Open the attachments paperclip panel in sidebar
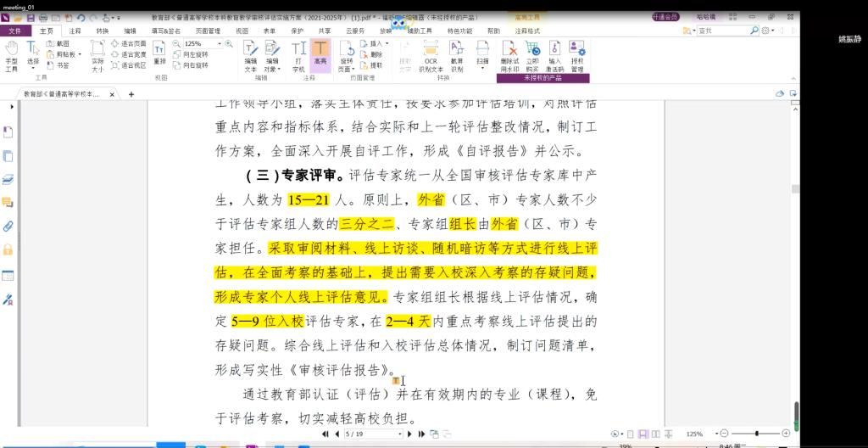The image size is (868, 448). tap(8, 227)
